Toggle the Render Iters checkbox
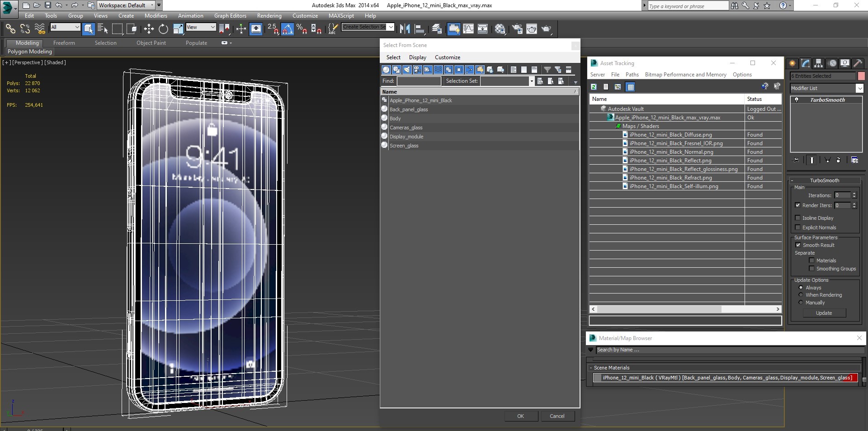 click(x=798, y=205)
